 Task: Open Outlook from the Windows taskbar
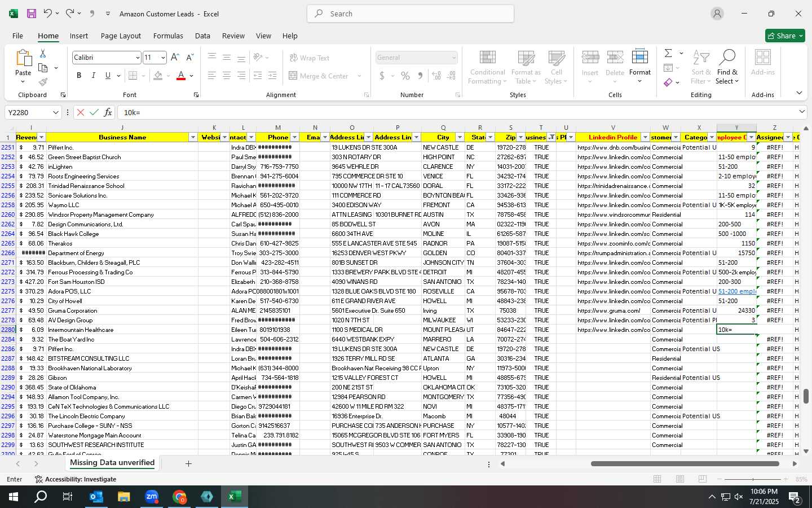click(x=96, y=497)
